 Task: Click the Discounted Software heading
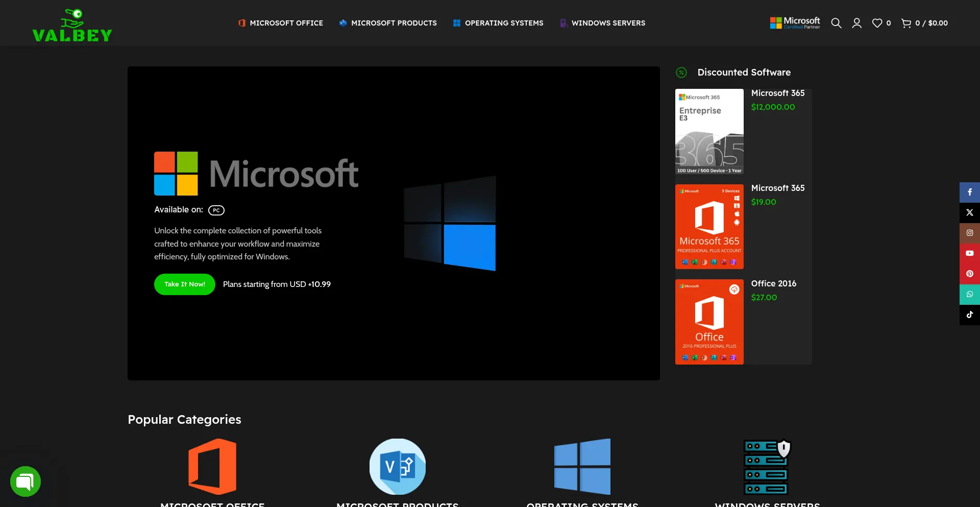pyautogui.click(x=744, y=73)
